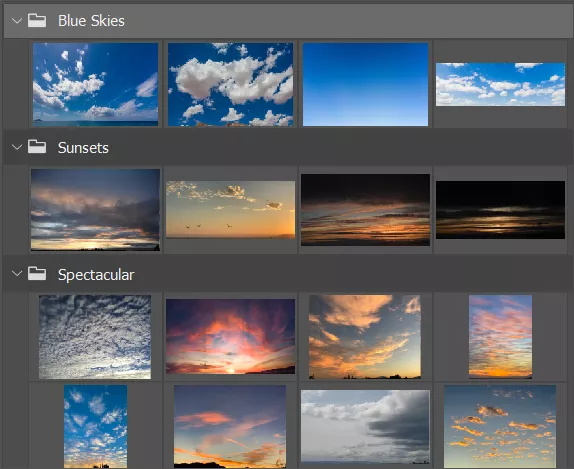This screenshot has width=574, height=469.
Task: Collapse the Sunsets group chevron
Action: coord(17,147)
